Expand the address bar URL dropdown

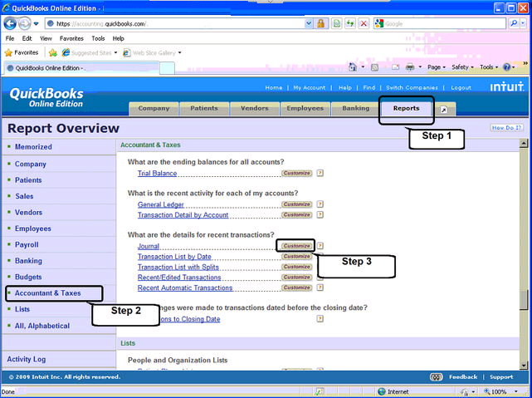pos(309,23)
